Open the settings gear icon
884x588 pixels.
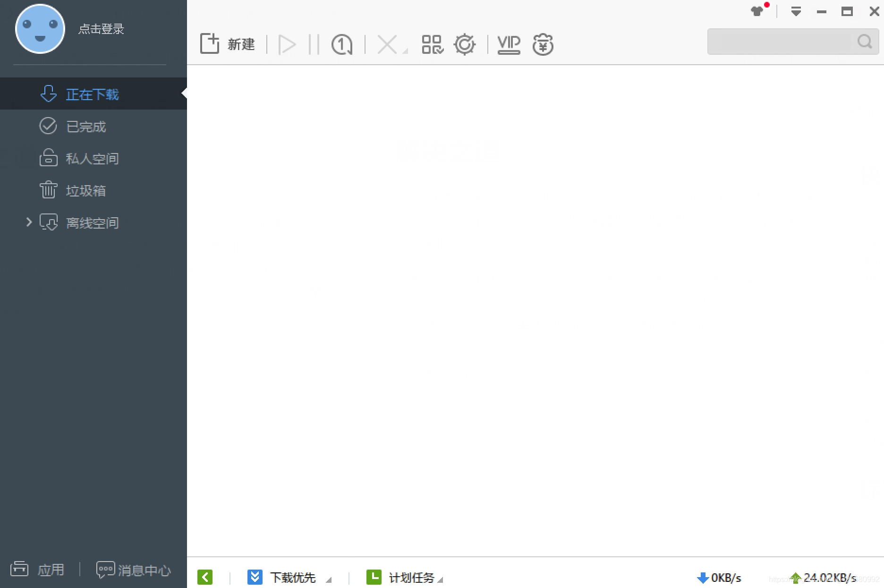(465, 45)
